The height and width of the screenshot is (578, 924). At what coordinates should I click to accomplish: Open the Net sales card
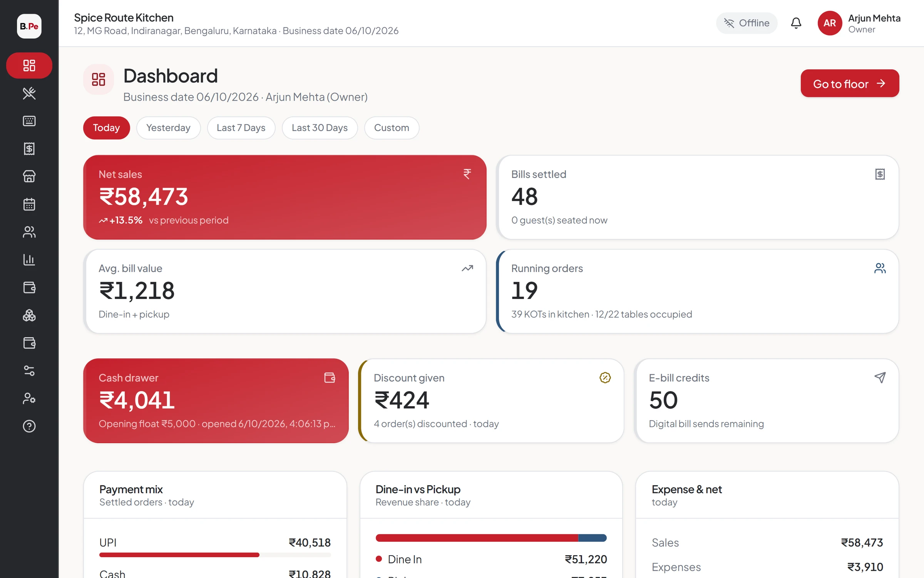coord(285,197)
